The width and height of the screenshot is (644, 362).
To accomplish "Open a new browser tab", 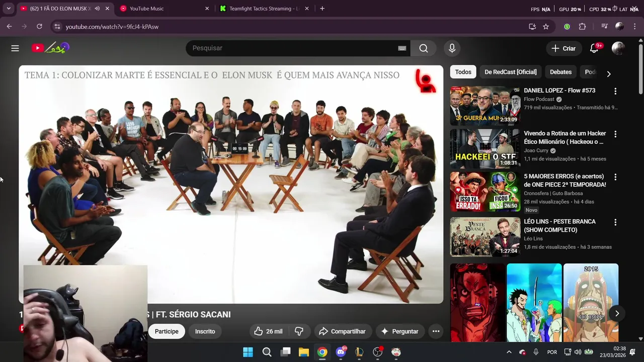I will point(322,9).
